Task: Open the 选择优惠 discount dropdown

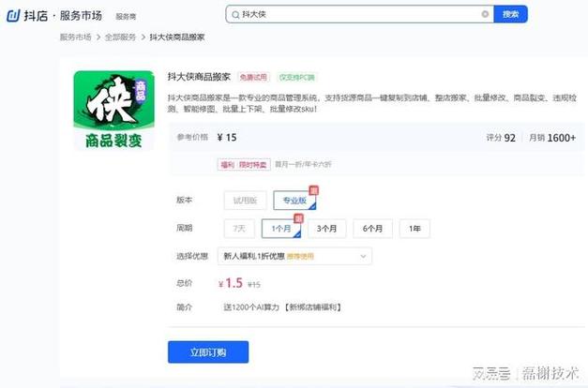Action: [294, 257]
